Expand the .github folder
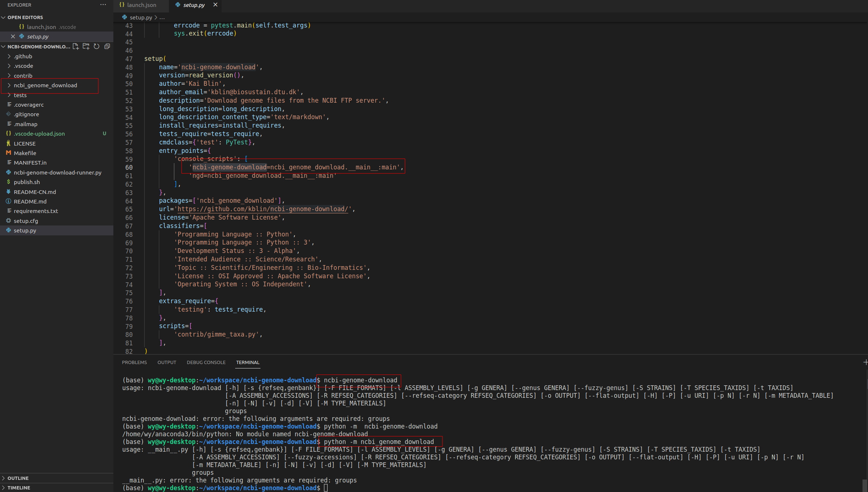 click(x=9, y=56)
